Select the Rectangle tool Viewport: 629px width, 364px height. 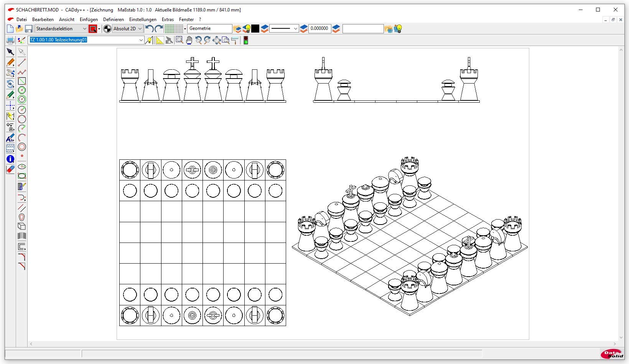[22, 81]
